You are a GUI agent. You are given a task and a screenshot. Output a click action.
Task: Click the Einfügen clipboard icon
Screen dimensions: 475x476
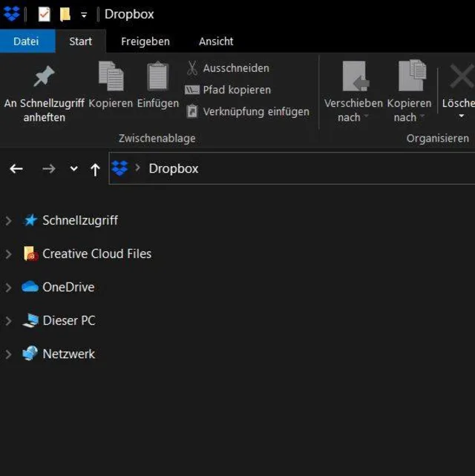click(x=157, y=76)
